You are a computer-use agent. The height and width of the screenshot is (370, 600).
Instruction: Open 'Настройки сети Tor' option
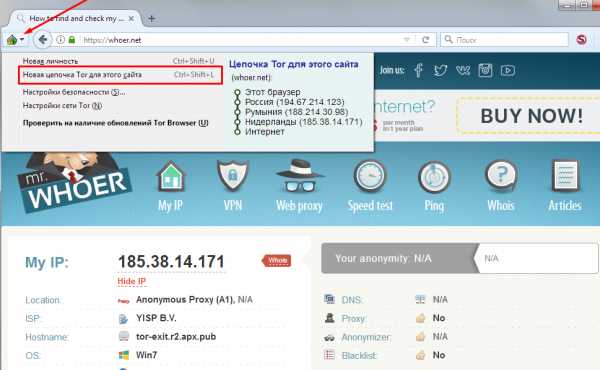(62, 106)
